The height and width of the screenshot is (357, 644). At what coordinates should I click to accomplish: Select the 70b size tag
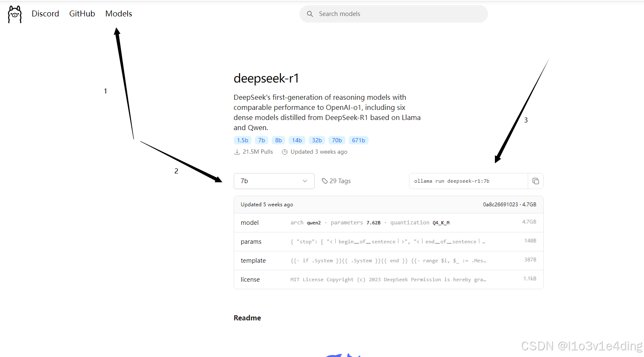[x=337, y=140]
